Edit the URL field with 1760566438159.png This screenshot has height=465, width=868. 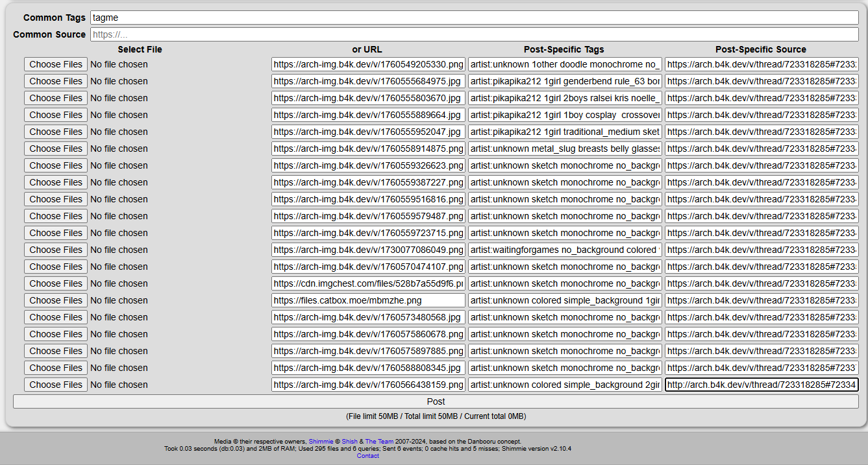(x=368, y=385)
